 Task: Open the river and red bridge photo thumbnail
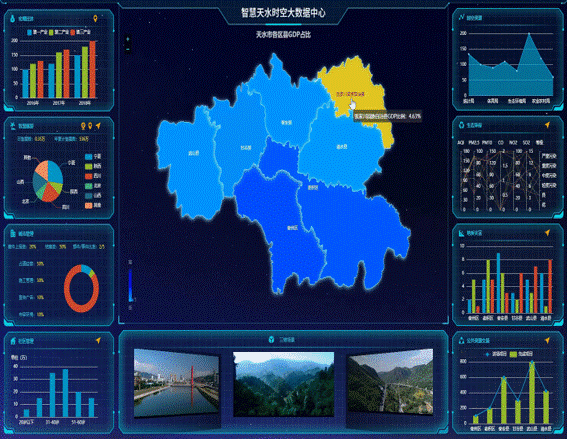(176, 383)
